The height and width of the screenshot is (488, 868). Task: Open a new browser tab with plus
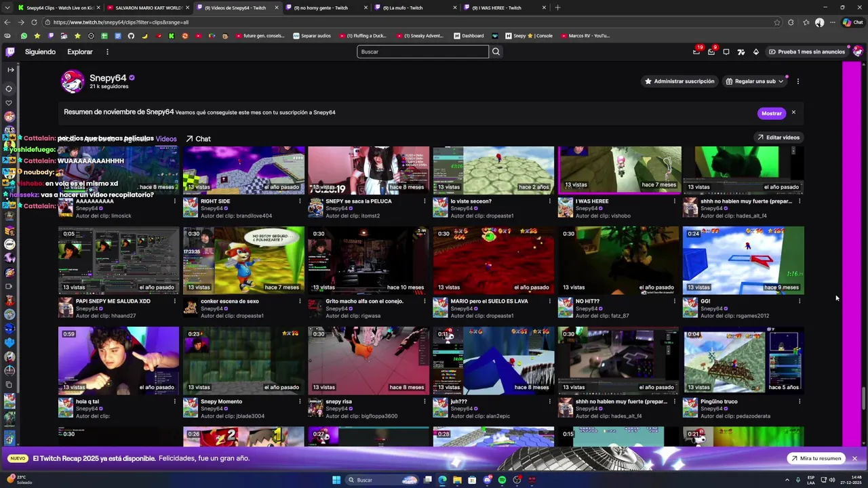[x=557, y=7]
